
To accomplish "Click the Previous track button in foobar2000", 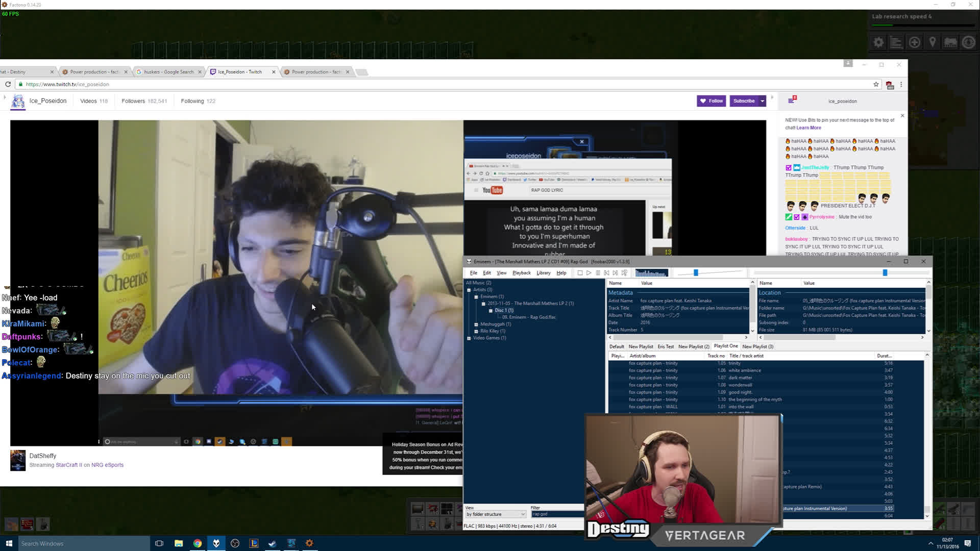I will click(606, 273).
